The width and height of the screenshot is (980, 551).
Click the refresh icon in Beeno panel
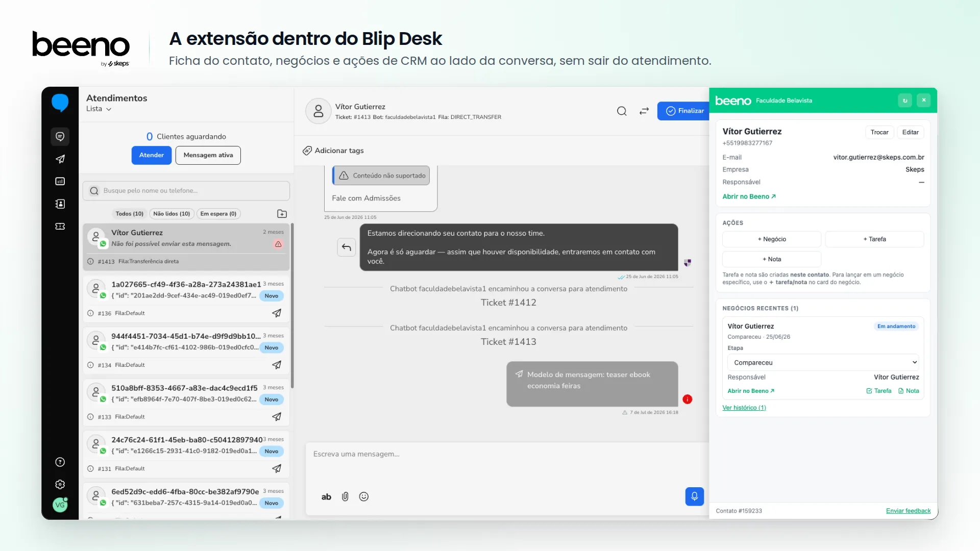click(905, 101)
